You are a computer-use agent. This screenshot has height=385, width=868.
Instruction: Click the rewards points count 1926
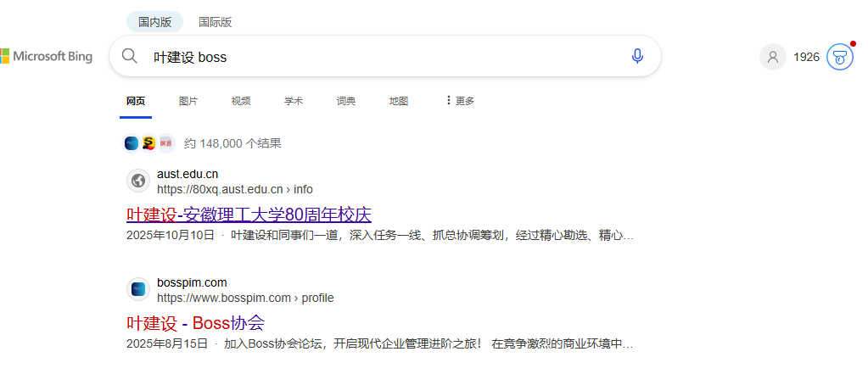[x=806, y=57]
